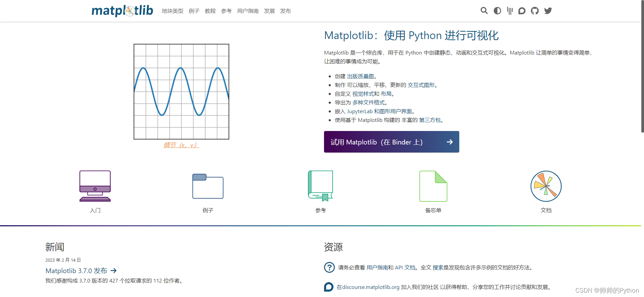Open the 搜索 link in resources

pyautogui.click(x=438, y=267)
